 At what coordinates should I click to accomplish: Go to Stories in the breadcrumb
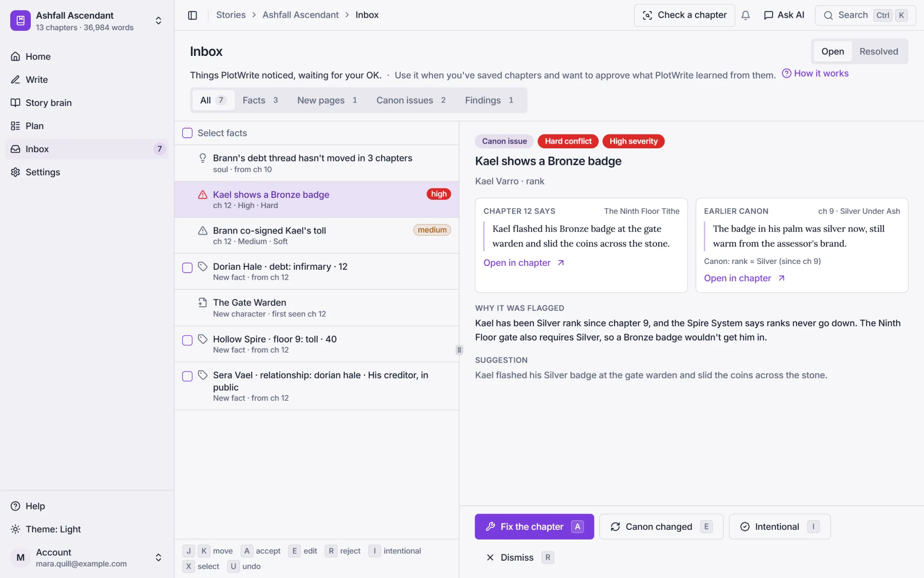[231, 15]
